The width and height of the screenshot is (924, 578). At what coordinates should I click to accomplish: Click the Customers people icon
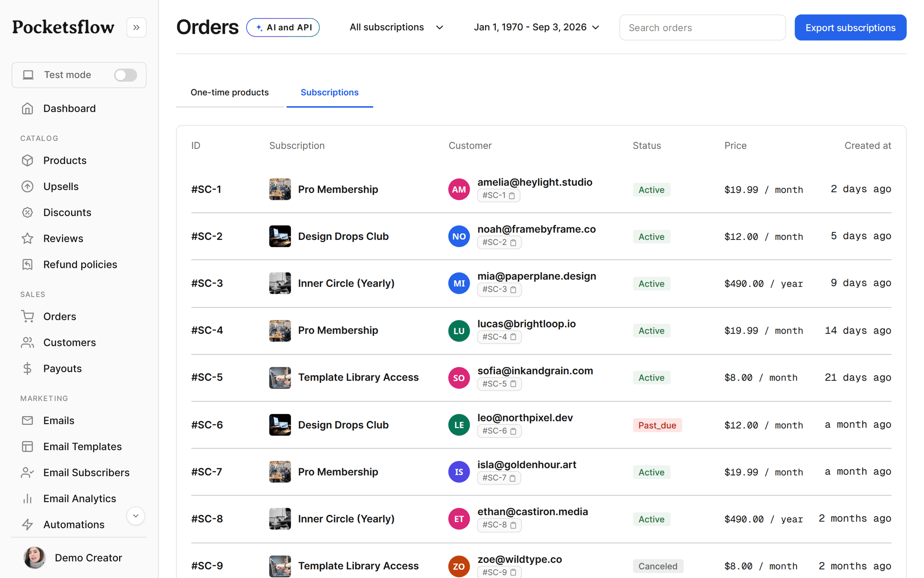(28, 343)
